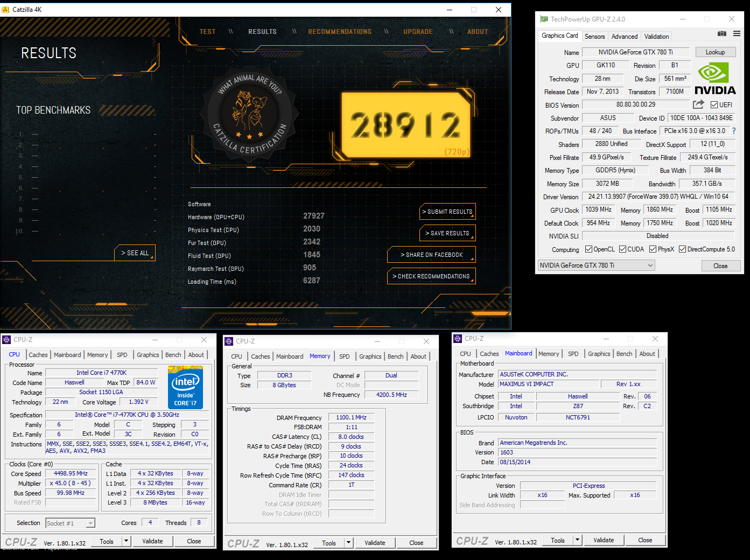Click Tools button in CPU-Z Mainboard window
750x560 pixels.
558,540
